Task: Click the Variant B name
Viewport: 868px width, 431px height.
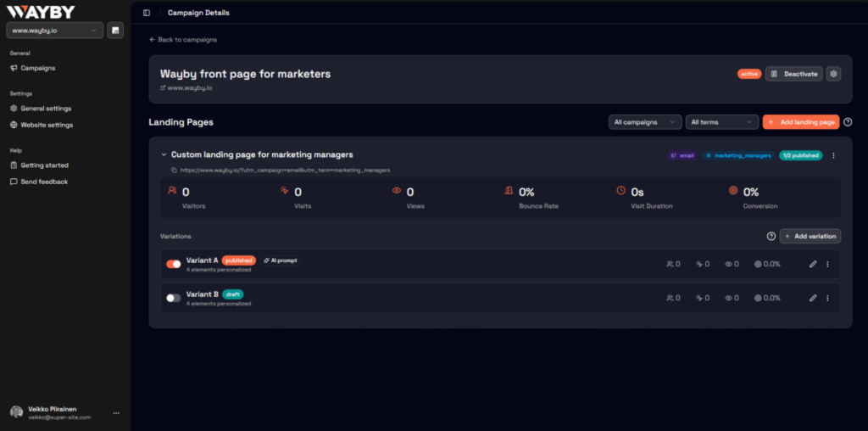Action: click(x=202, y=294)
